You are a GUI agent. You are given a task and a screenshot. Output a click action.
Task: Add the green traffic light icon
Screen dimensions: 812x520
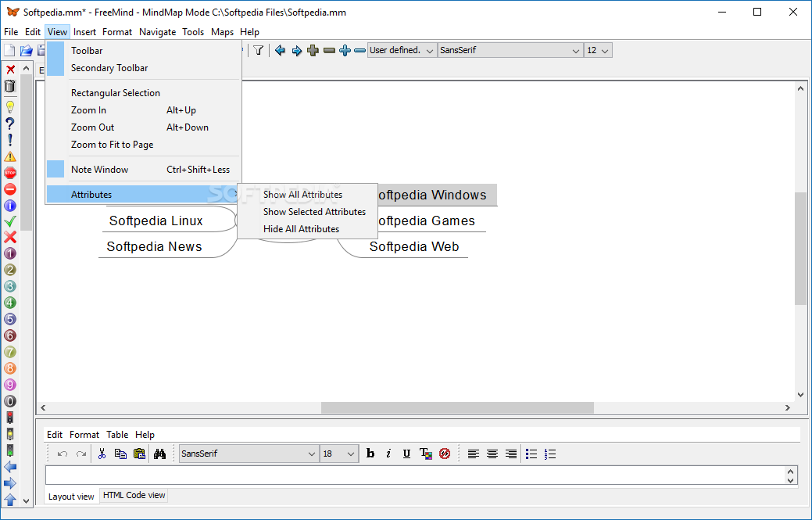[x=10, y=450]
